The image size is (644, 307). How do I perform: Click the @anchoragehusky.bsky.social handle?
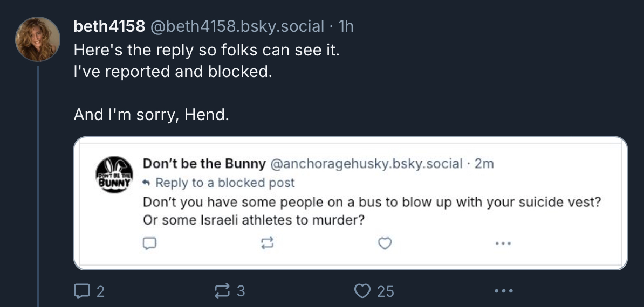click(x=365, y=164)
